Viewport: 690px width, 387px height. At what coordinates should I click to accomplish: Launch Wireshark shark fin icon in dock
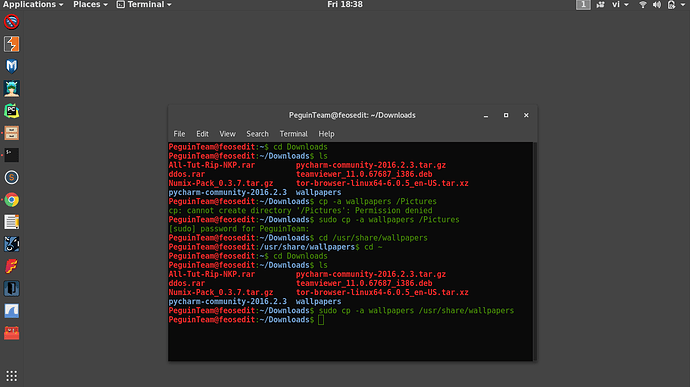pos(11,311)
